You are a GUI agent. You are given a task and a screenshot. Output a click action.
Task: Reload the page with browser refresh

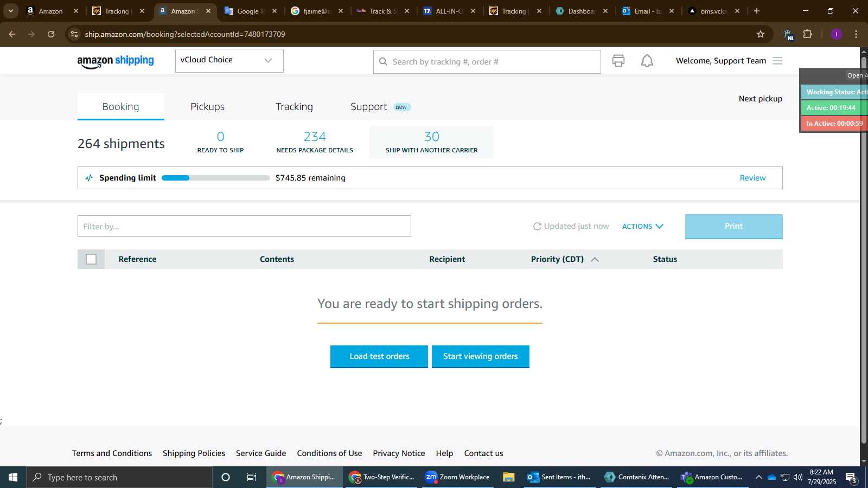point(51,34)
